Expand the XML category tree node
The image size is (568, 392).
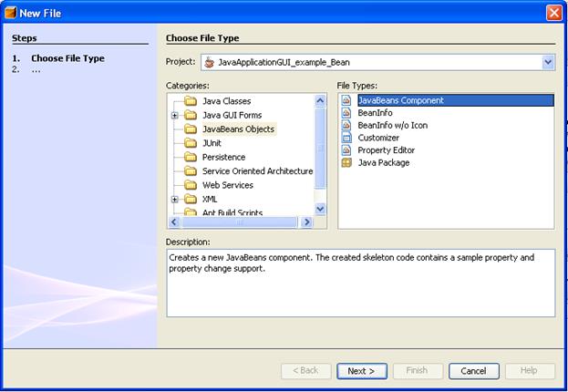click(174, 199)
